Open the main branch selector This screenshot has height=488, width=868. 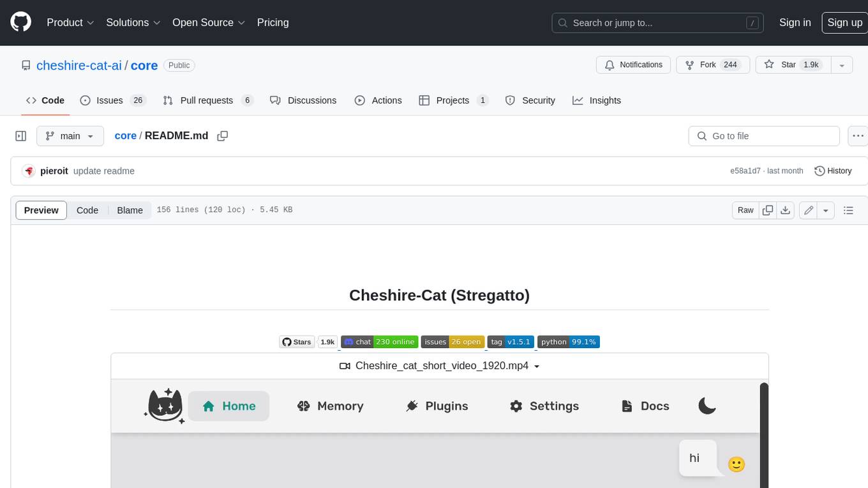pyautogui.click(x=70, y=136)
